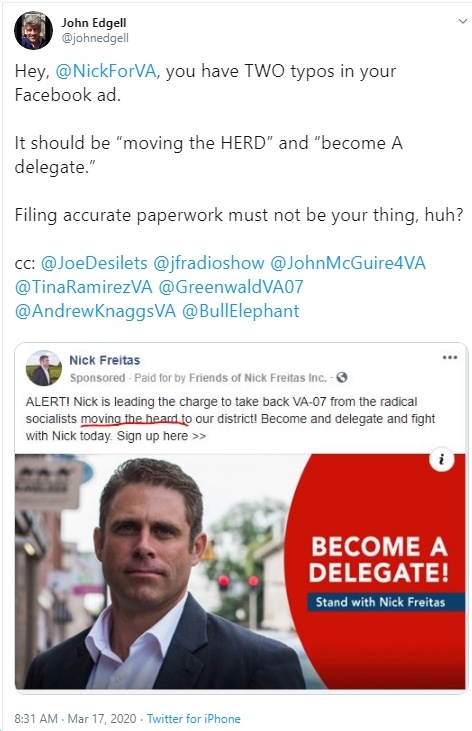
Task: Visit the @jfradioshow mention
Action: coord(208,262)
